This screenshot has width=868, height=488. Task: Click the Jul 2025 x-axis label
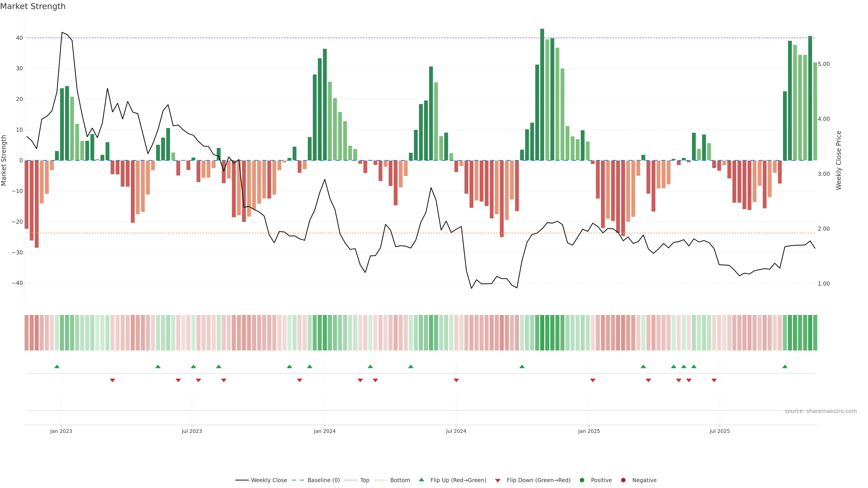click(x=719, y=431)
